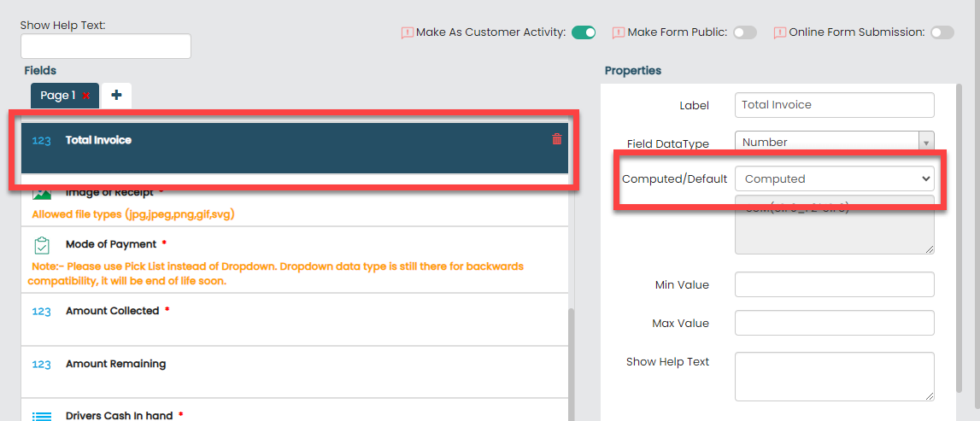Switch to the Page 1 tab
This screenshot has width=980, height=421.
tap(57, 96)
